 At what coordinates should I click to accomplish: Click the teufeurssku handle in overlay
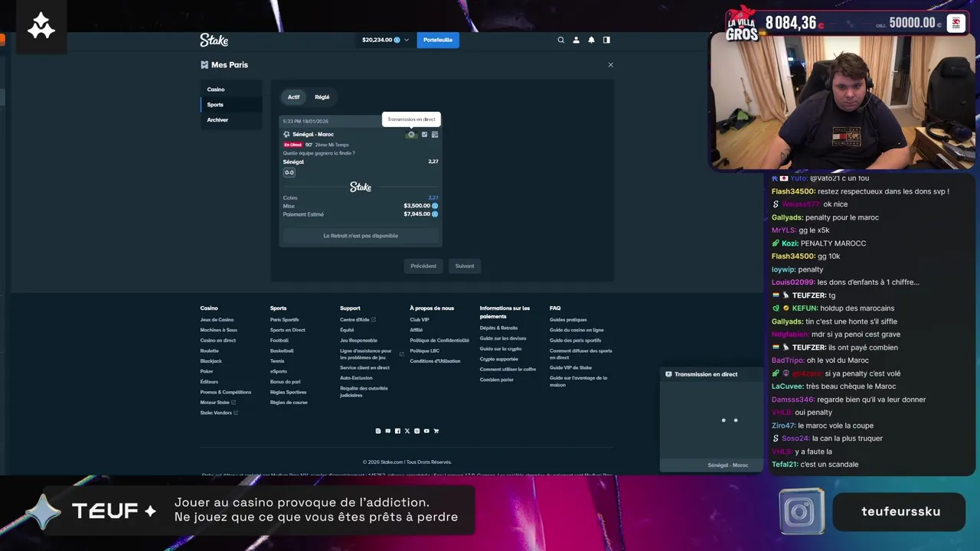point(900,511)
